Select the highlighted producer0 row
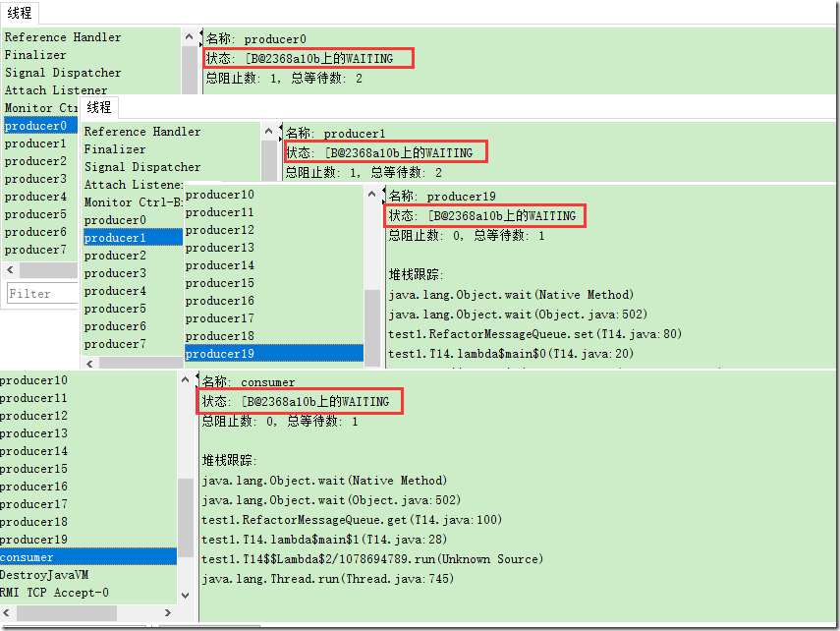This screenshot has height=631, width=840. (40, 126)
